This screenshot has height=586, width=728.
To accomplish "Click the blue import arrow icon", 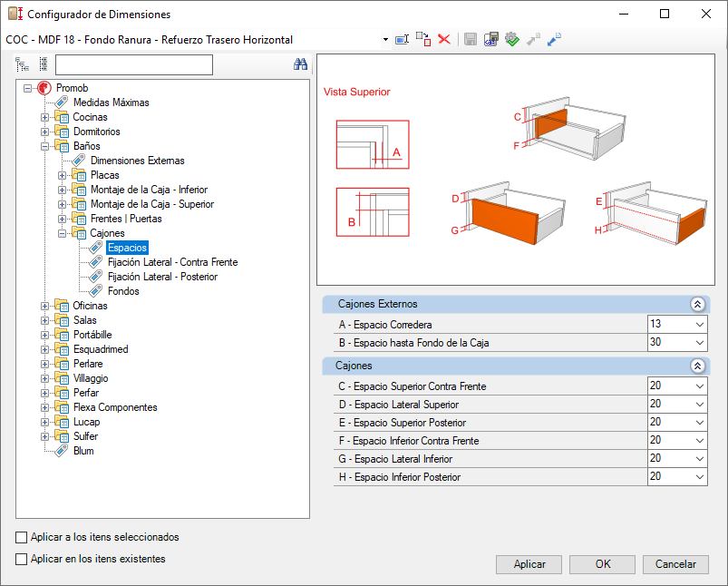I will coord(554,40).
